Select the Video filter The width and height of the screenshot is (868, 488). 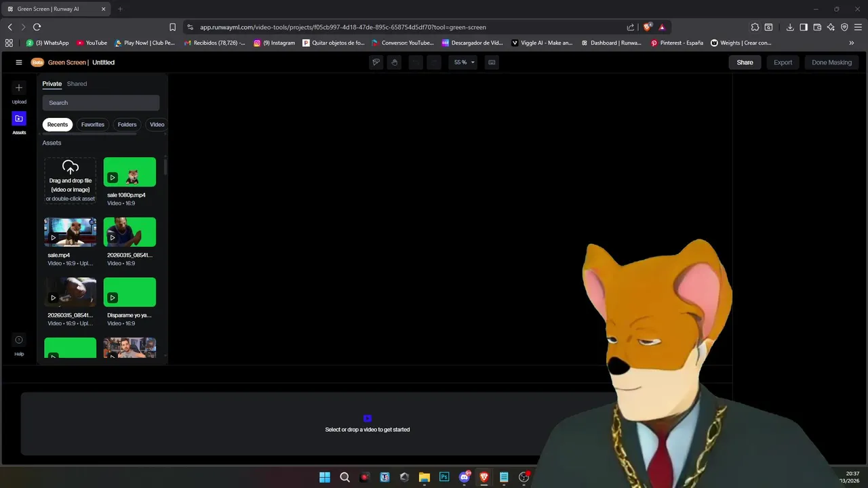[157, 125]
